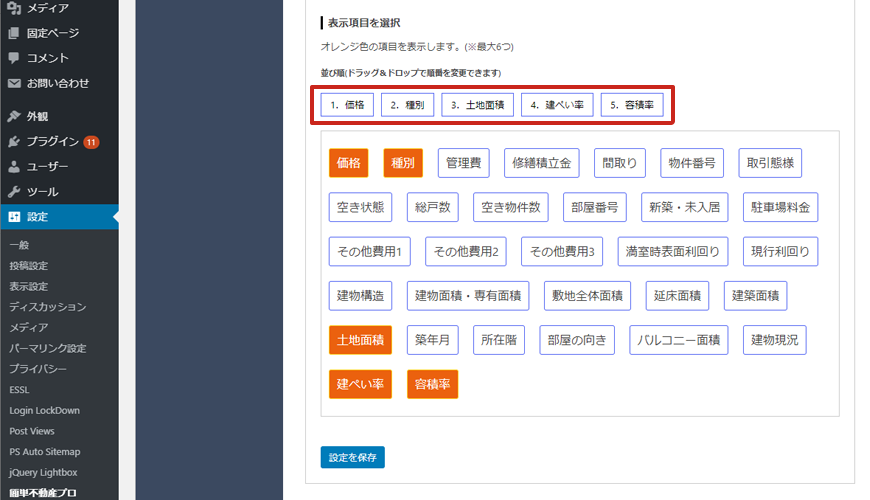
Task: Click the 設定を保存 save button
Action: pos(352,457)
